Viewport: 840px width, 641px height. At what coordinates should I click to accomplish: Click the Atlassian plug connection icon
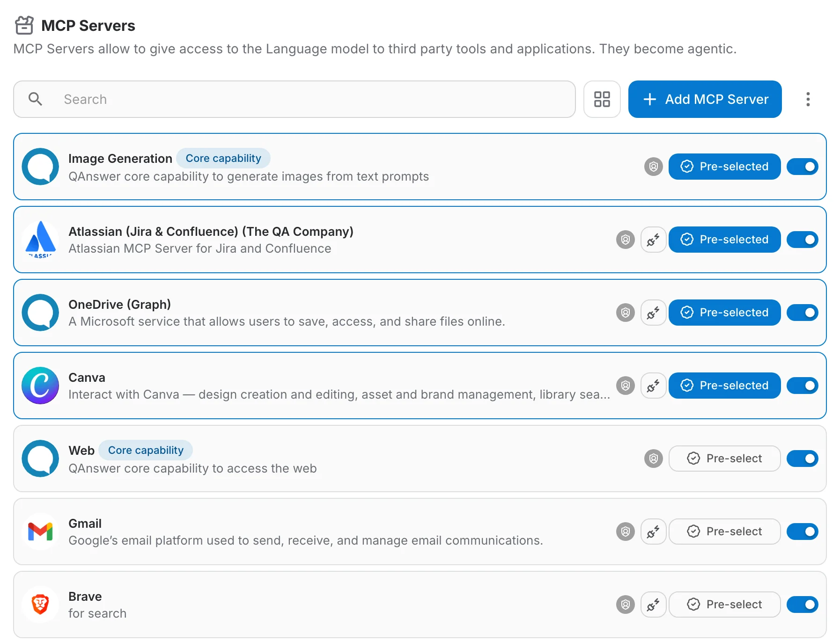[x=653, y=240]
